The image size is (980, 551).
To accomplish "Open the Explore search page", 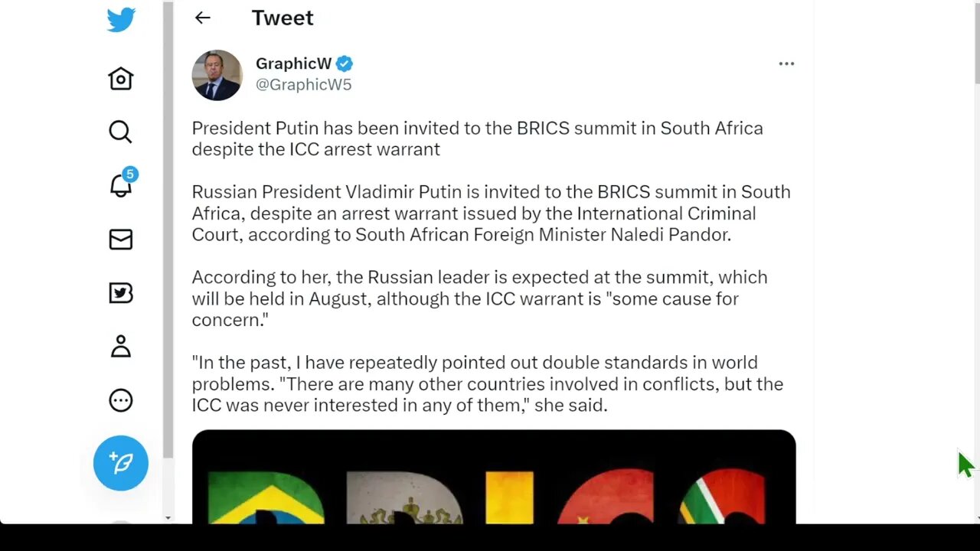I will point(121,132).
